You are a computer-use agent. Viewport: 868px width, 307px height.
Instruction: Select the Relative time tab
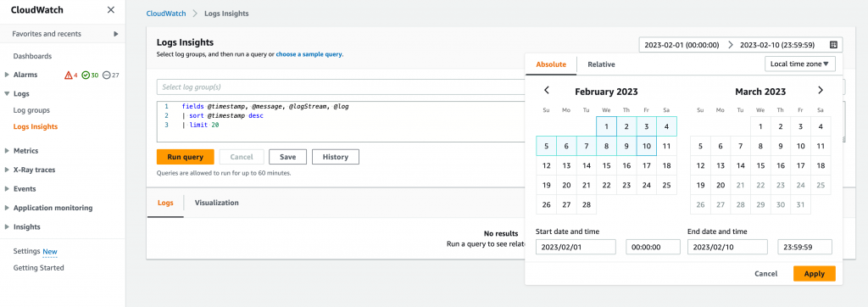click(x=601, y=64)
